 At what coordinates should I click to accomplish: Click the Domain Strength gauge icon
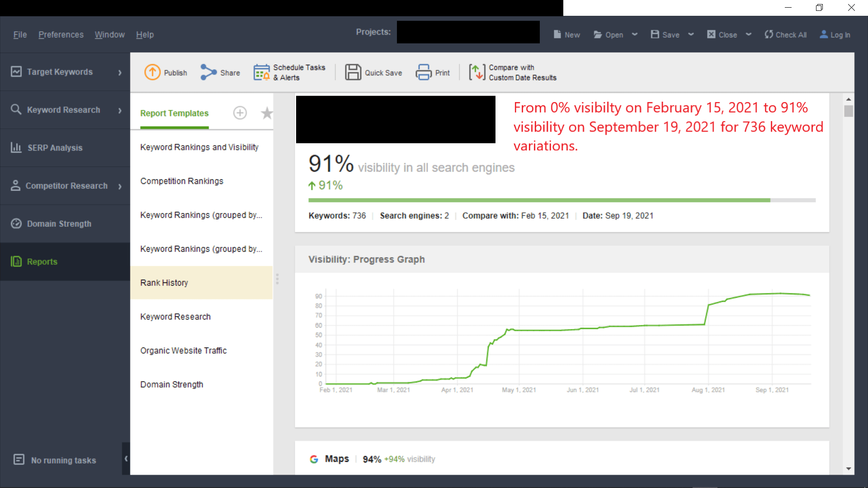[x=16, y=224]
